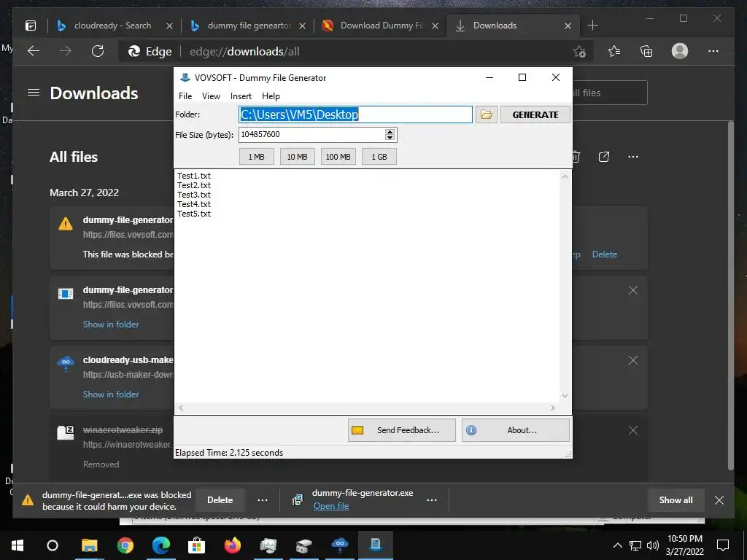
Task: Increase file size with the up spinner arrow
Action: click(x=390, y=131)
